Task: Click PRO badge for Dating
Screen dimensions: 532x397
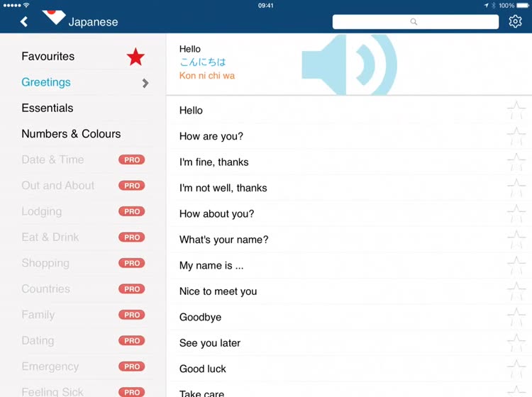Action: 132,340
